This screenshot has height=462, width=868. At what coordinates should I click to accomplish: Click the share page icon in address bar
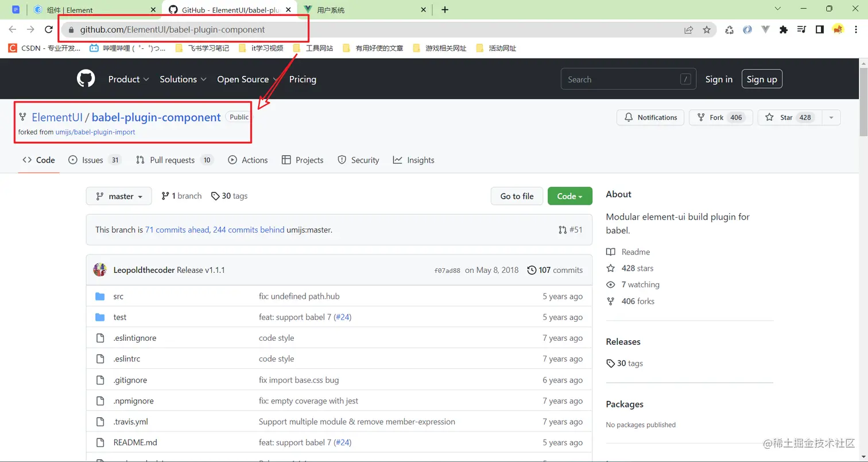[688, 30]
